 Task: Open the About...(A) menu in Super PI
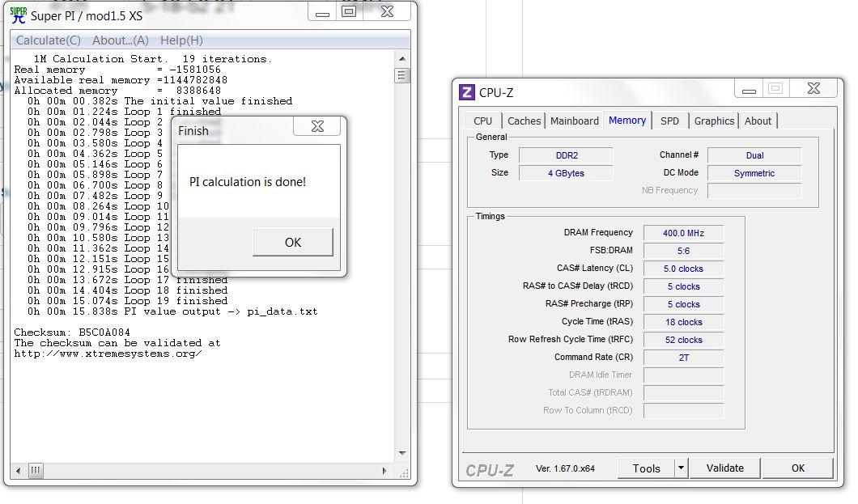[x=121, y=40]
